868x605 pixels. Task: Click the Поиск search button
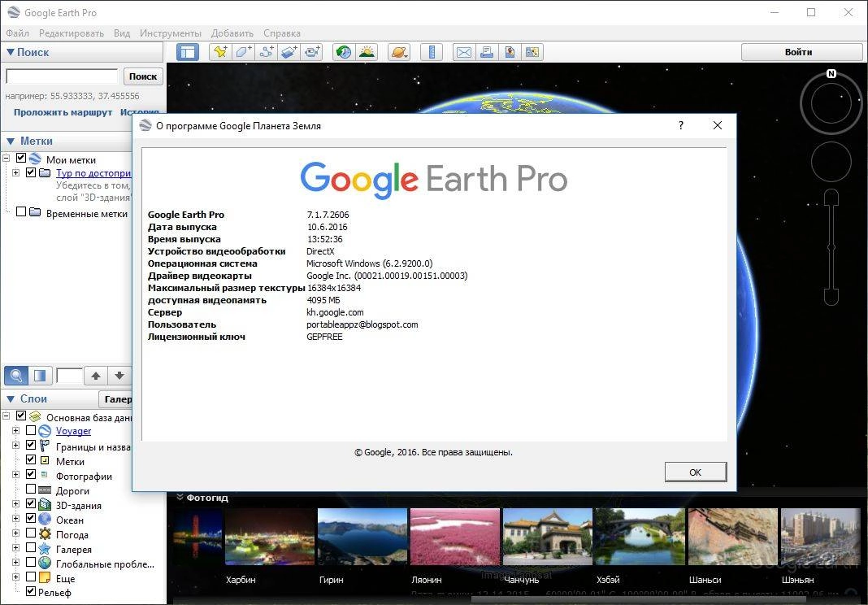coord(143,76)
